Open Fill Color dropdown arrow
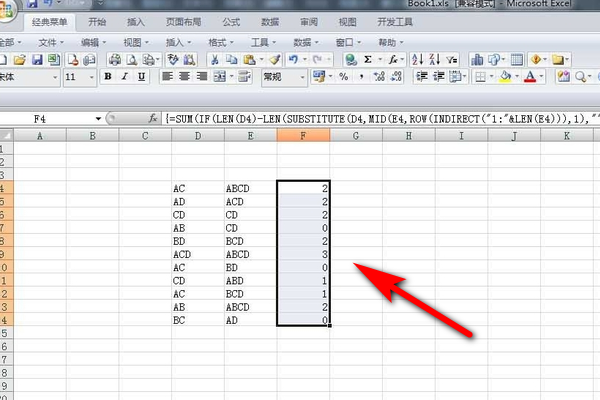Viewport: 600px width, 400px height. [x=517, y=77]
